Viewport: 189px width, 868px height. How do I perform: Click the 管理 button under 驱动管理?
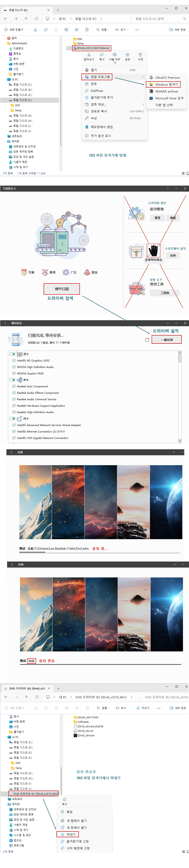point(157,218)
